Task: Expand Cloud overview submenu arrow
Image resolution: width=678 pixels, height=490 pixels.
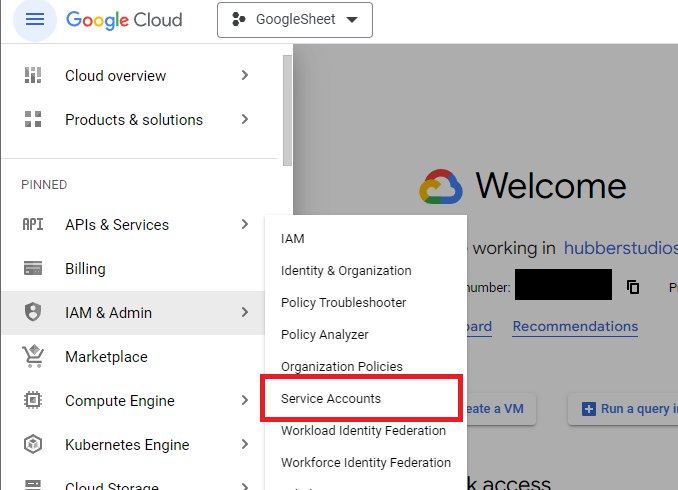Action: click(x=245, y=75)
